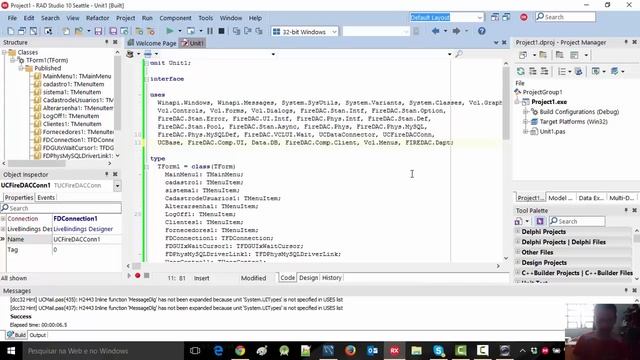Switch to Model tab in Project Manager
Screen dimensions: 640x360
tap(560, 198)
